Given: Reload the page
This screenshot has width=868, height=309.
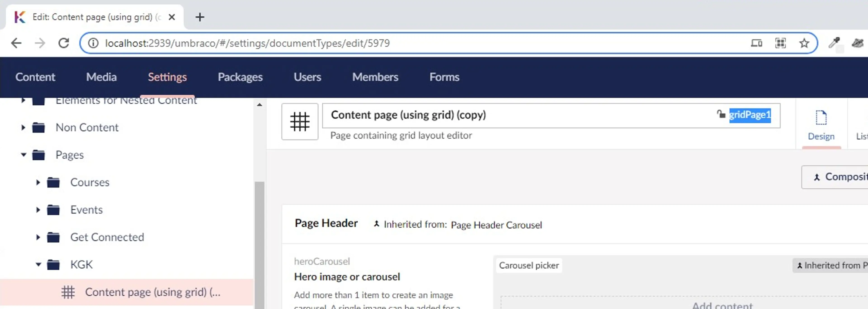Looking at the screenshot, I should click(x=64, y=43).
